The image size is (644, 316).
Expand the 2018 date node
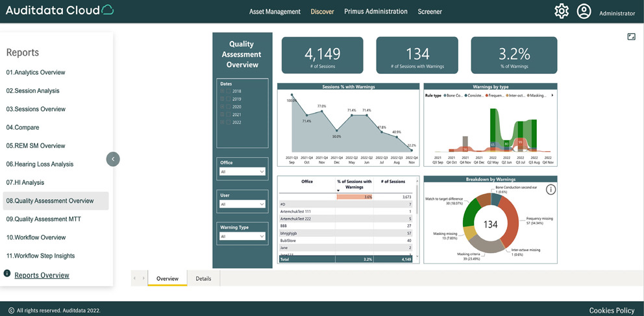click(222, 91)
